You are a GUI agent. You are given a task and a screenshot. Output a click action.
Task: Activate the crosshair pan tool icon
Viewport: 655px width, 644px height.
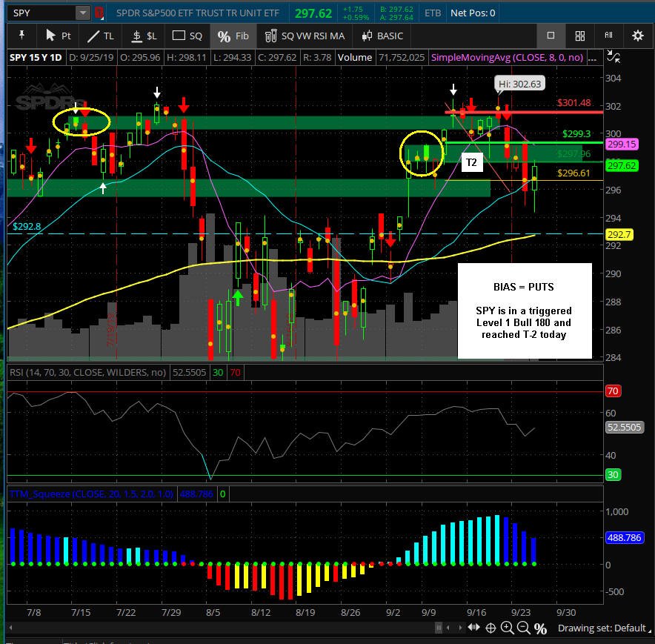click(x=491, y=628)
